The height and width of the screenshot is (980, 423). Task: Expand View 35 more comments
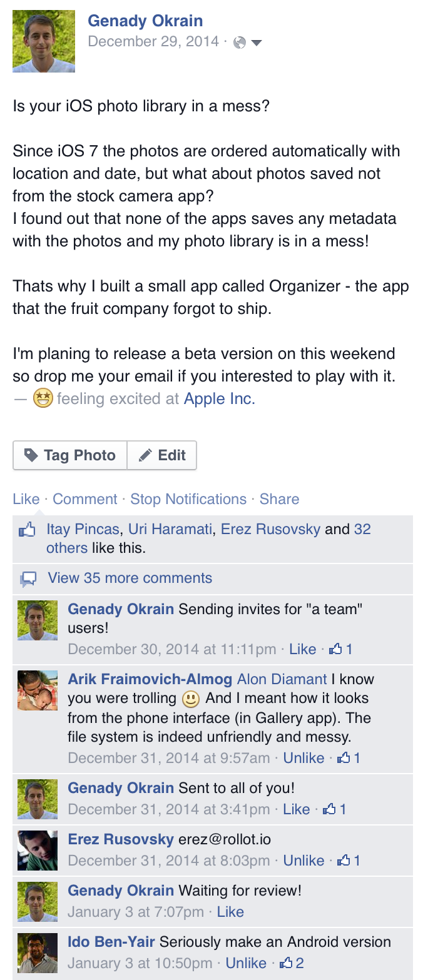point(130,578)
